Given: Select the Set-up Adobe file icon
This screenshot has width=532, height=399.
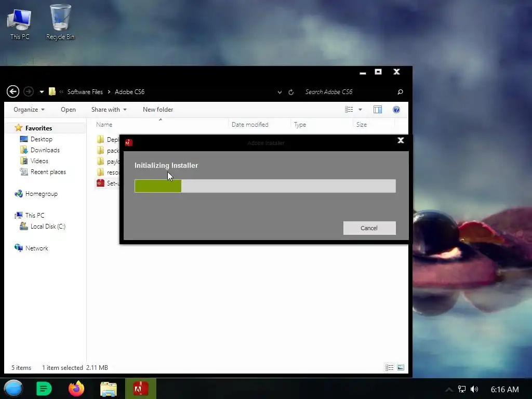Looking at the screenshot, I should [x=100, y=183].
